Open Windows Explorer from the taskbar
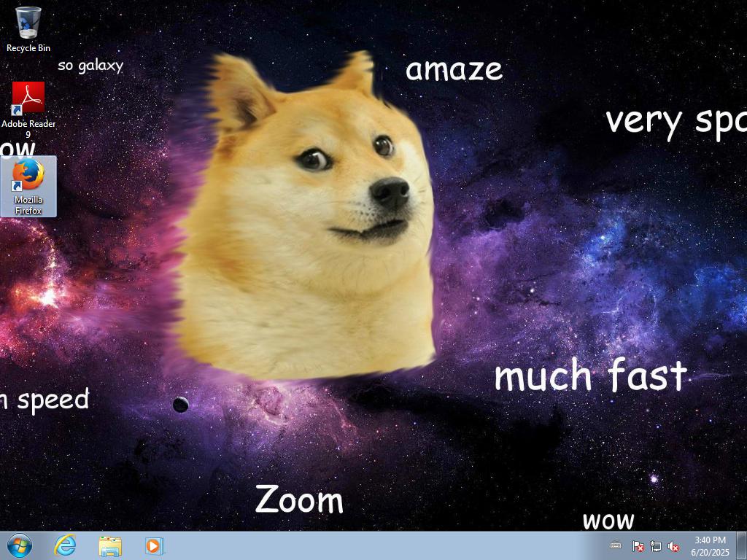This screenshot has height=560, width=747. click(x=110, y=545)
